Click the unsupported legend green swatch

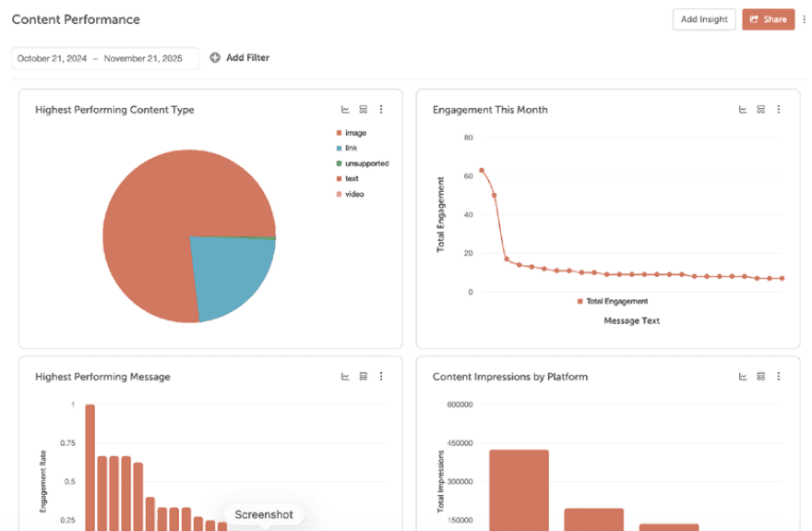(340, 163)
